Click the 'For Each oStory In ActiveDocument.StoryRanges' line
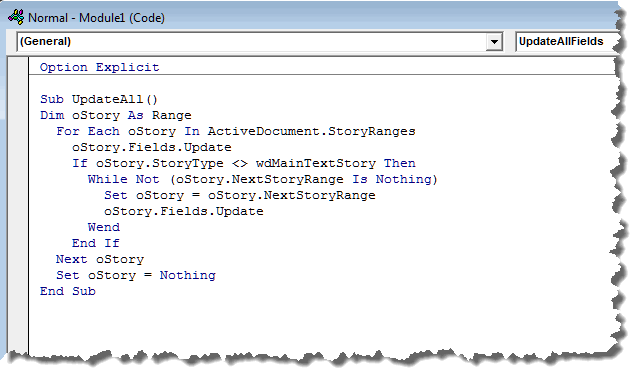 click(x=235, y=131)
